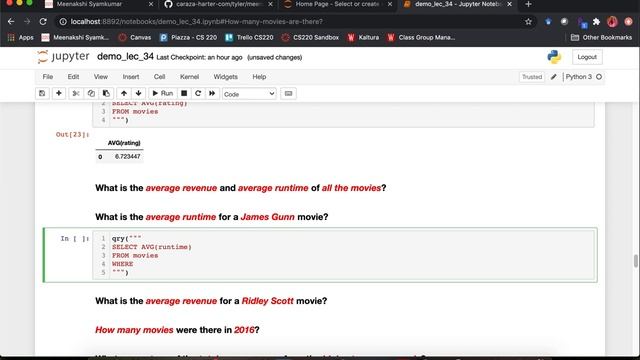The height and width of the screenshot is (360, 640).
Task: Click the Jupyter logo
Action: click(63, 57)
